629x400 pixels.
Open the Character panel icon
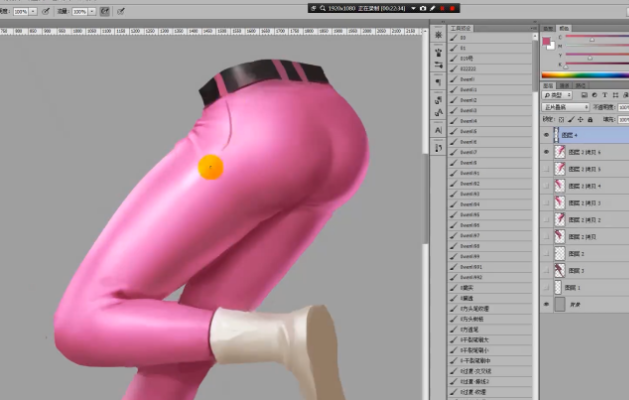[x=438, y=130]
